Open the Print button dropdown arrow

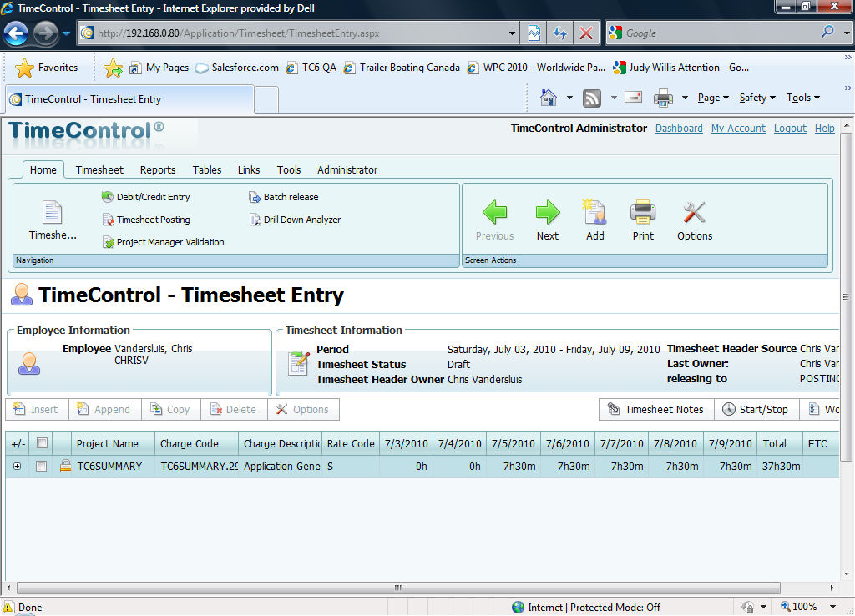coord(685,98)
